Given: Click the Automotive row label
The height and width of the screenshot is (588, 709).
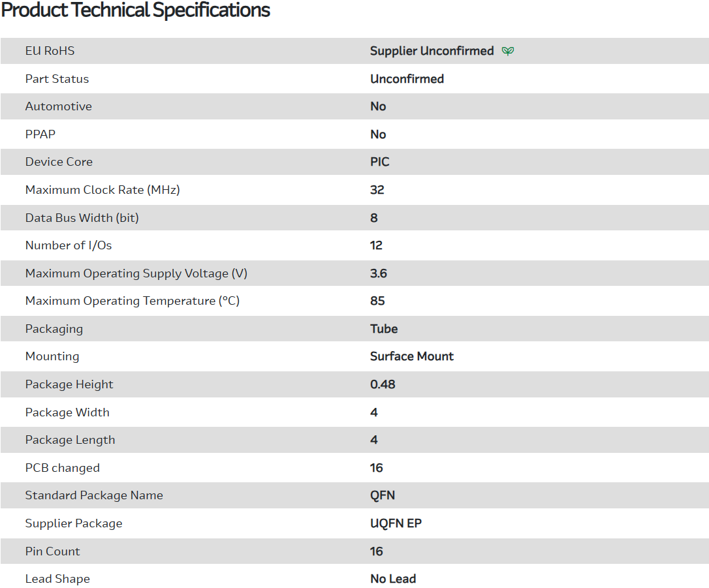Looking at the screenshot, I should (x=58, y=106).
